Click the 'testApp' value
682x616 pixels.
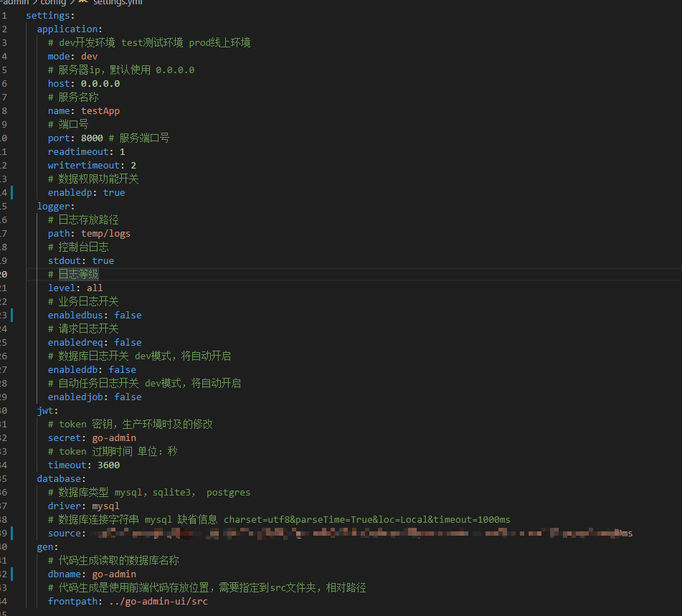pos(100,111)
